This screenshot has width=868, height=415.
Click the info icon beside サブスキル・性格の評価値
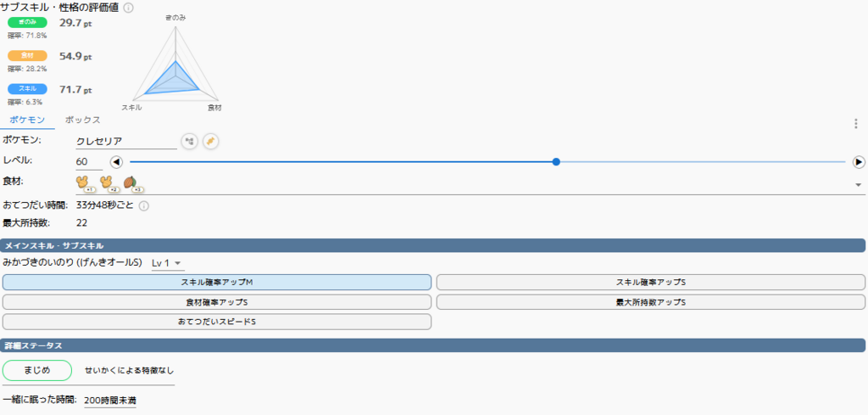[x=128, y=8]
